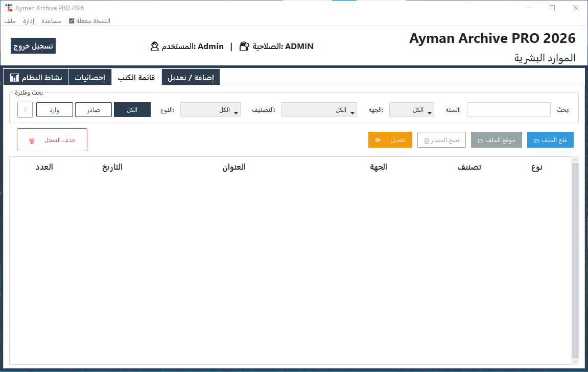The width and height of the screenshot is (588, 372).
Task: Minimize the Ayman Archive window
Action: pyautogui.click(x=529, y=8)
